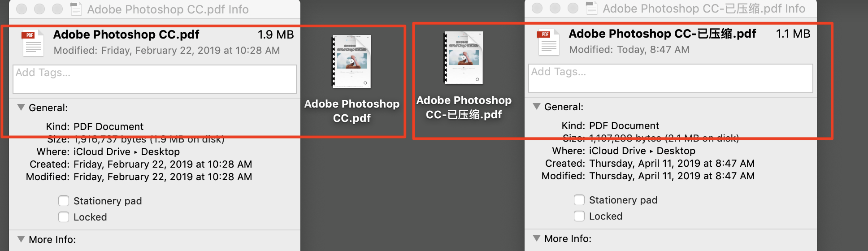Click Modified Friday, February 22, 2019 row under General
Image resolution: width=868 pixels, height=251 pixels.
[x=139, y=177]
